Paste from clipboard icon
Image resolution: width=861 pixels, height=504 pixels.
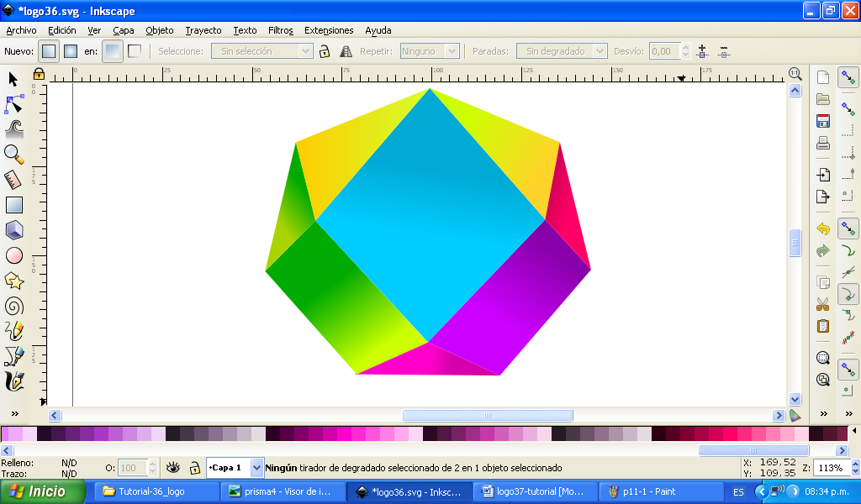tap(822, 326)
